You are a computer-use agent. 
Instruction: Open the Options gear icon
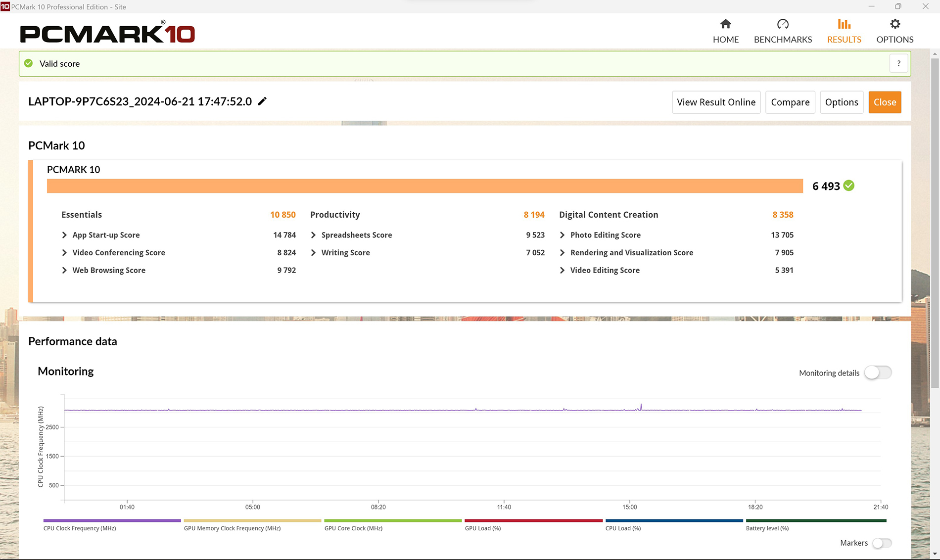pos(895,24)
